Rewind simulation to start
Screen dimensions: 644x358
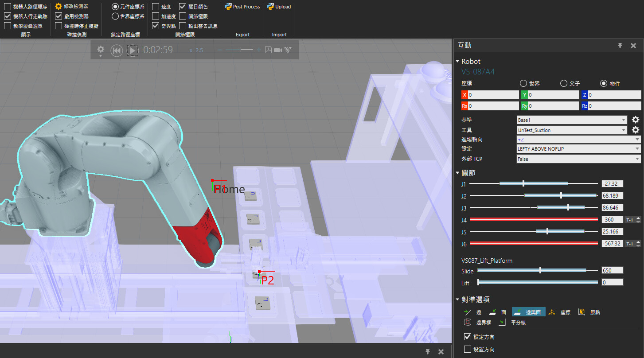[x=116, y=51]
